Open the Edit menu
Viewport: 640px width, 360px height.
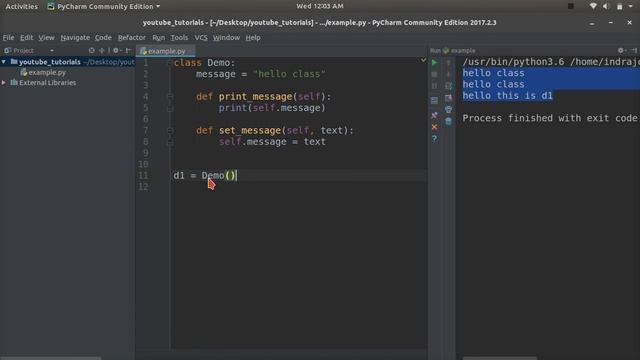[x=27, y=38]
